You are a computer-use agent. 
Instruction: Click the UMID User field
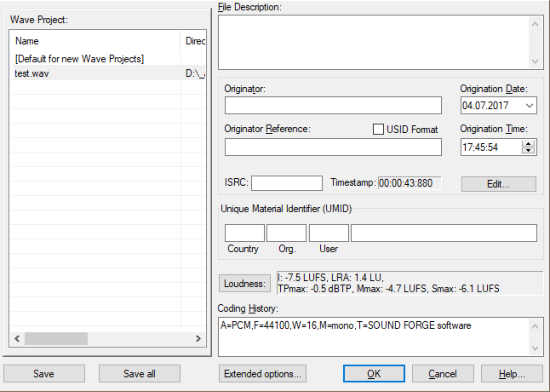[329, 233]
